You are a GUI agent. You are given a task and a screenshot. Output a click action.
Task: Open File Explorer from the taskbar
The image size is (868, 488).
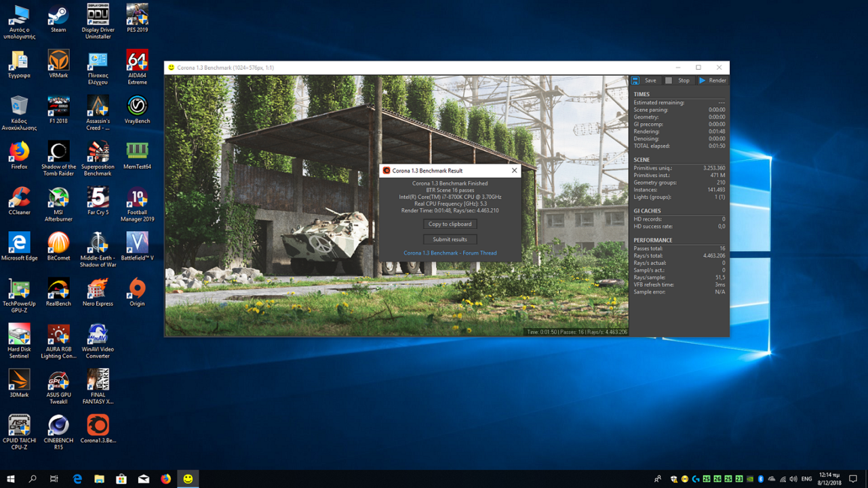[99, 479]
